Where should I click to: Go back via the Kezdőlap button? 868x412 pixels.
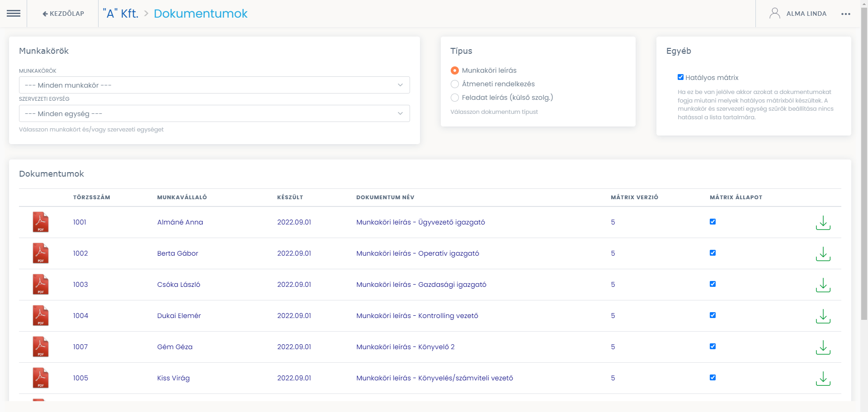63,14
